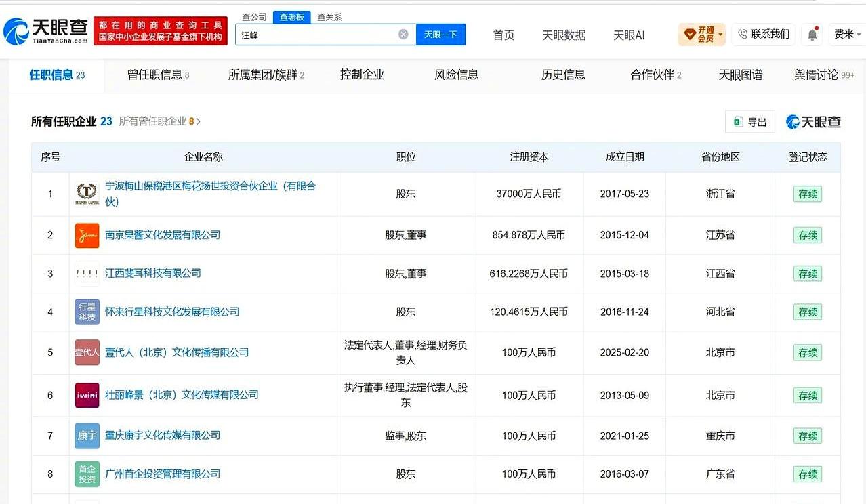
Task: Open 怀来行星科技文化发展有限公司 link
Action: click(172, 312)
